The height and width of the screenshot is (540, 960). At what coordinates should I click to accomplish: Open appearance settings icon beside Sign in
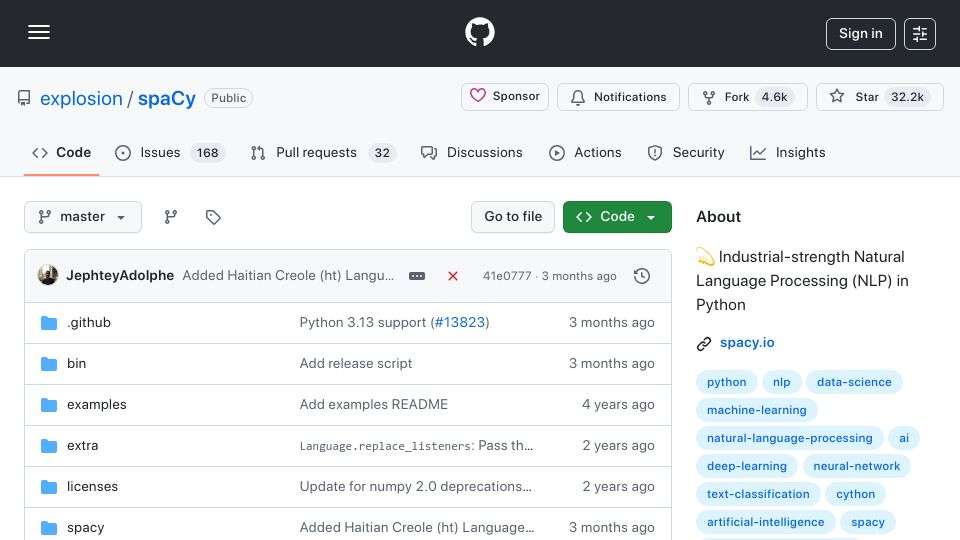tap(920, 34)
